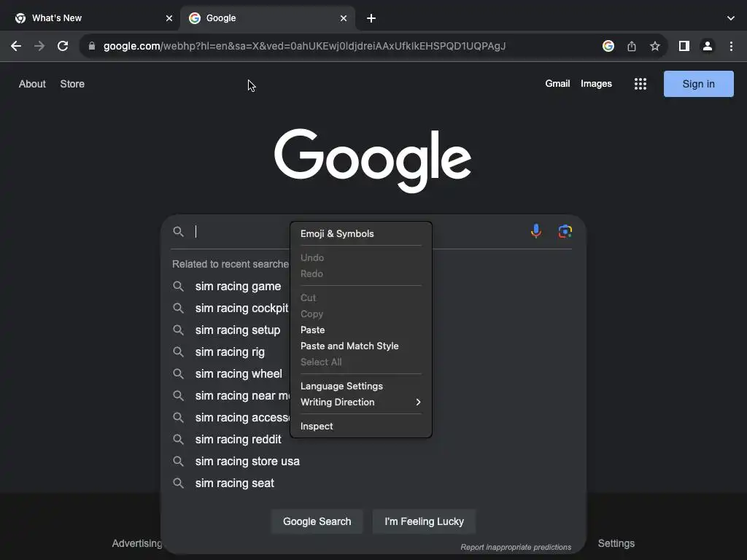Reload the current page

pos(63,46)
